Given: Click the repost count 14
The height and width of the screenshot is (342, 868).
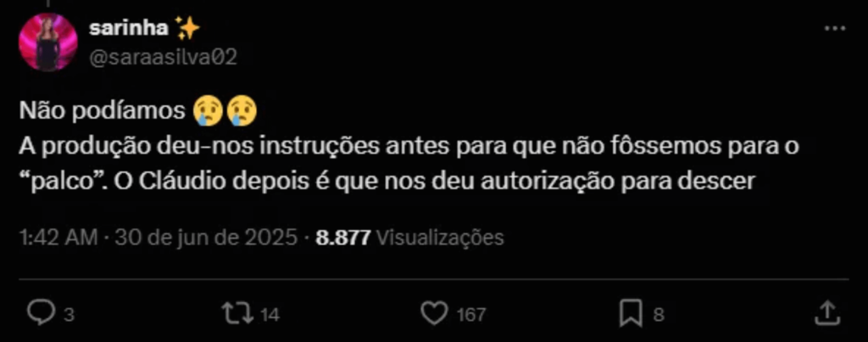Looking at the screenshot, I should coord(270,316).
